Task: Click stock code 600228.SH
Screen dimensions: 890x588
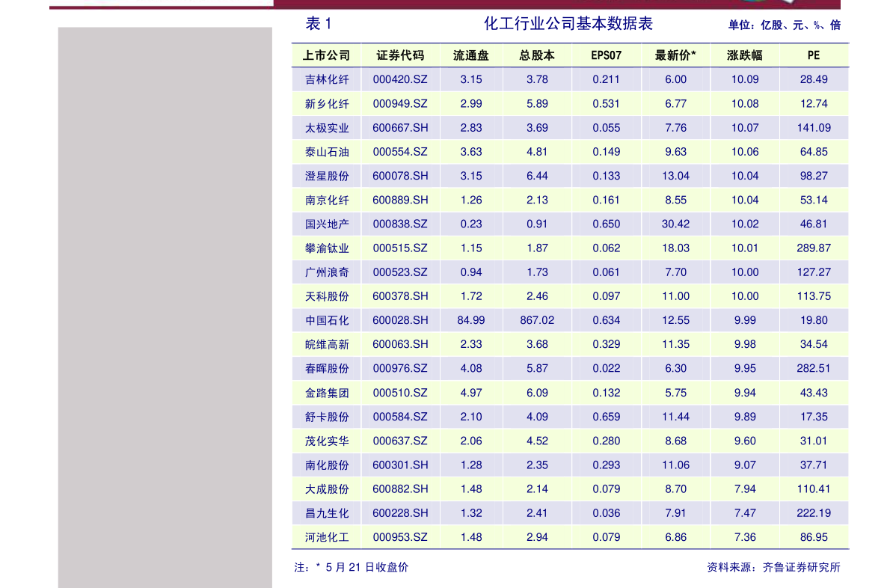Action: point(400,514)
